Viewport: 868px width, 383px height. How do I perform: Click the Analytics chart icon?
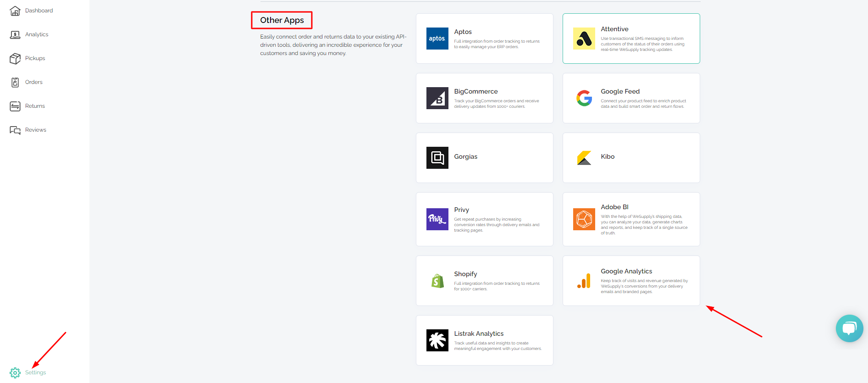click(x=15, y=34)
